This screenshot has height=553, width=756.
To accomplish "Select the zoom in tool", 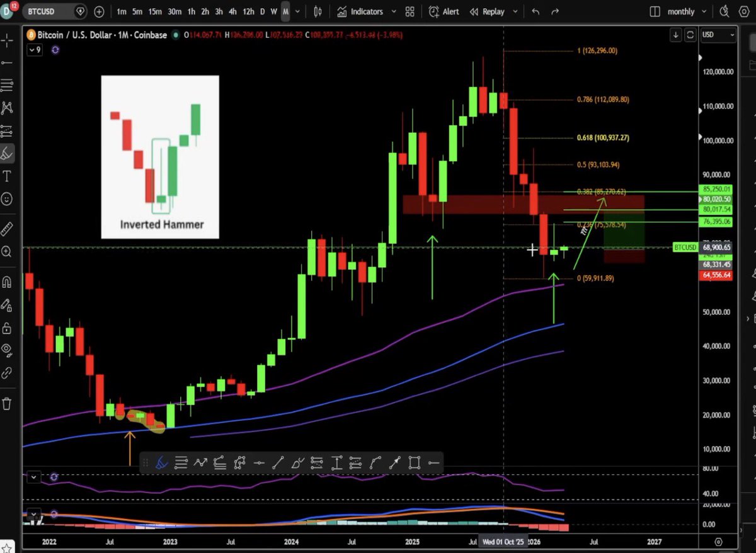I will [x=8, y=251].
